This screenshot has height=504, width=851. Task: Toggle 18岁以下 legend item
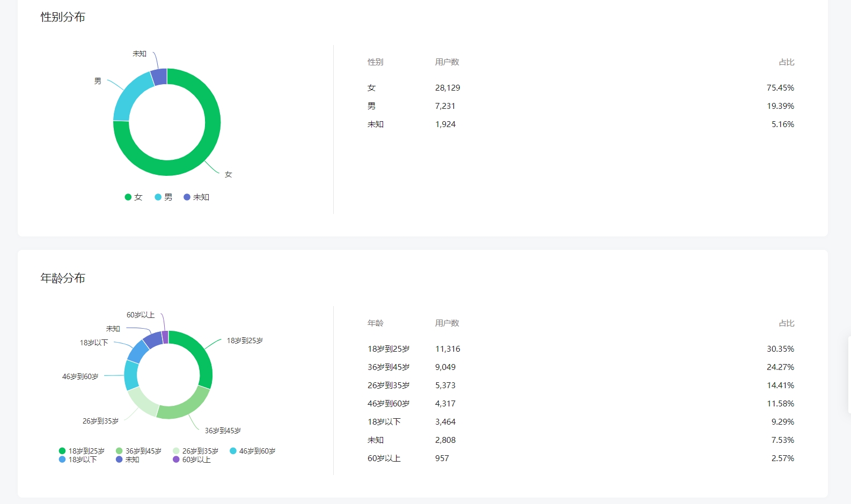pos(78,459)
